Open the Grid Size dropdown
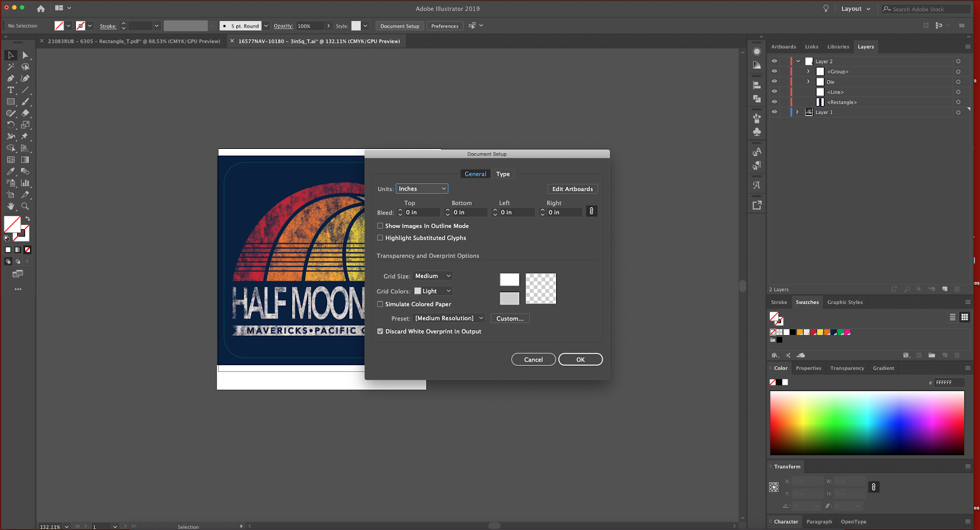 pyautogui.click(x=433, y=276)
